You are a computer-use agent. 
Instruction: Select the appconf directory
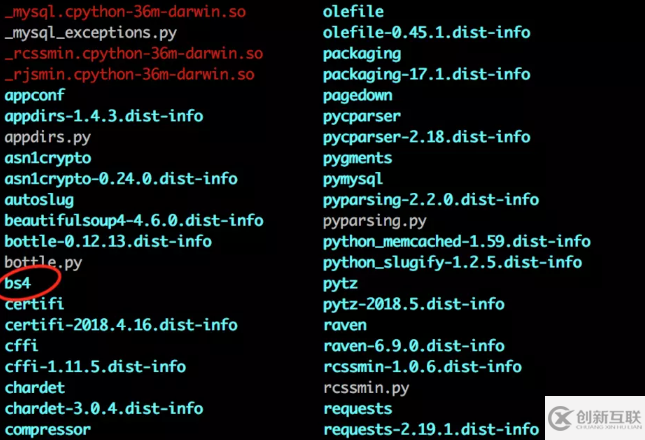[34, 95]
